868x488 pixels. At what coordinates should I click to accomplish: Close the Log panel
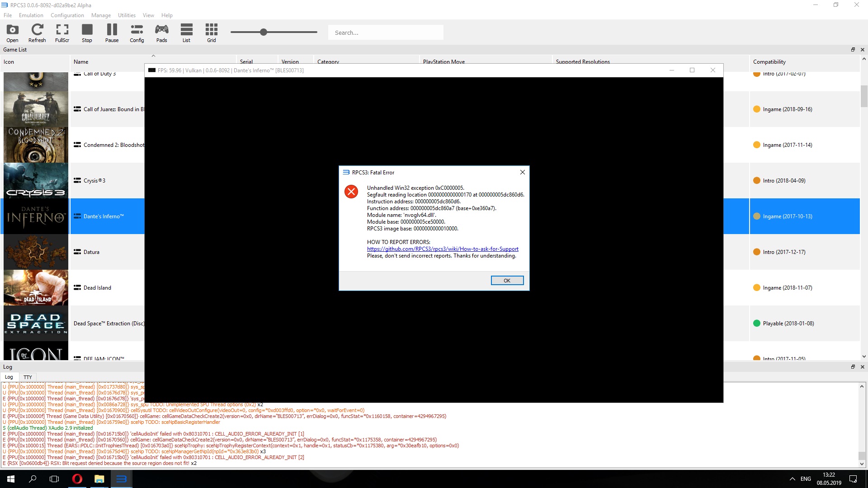pyautogui.click(x=862, y=367)
